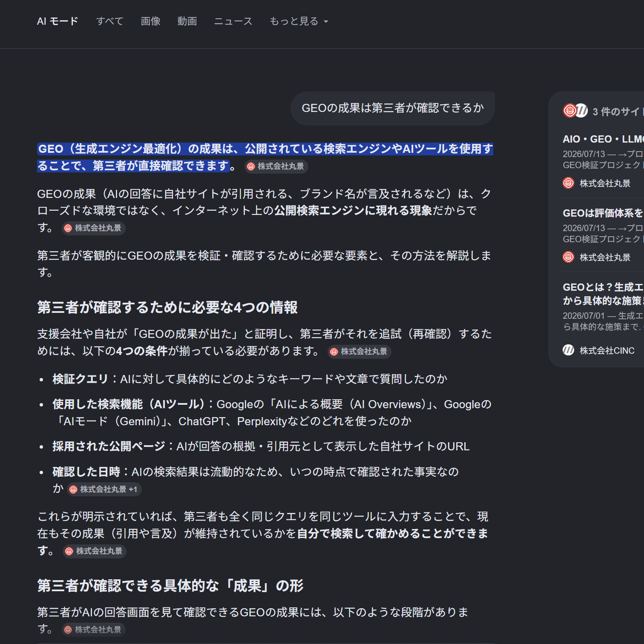Click the 使用した検索機能（AIツール） bullet item
This screenshot has height=644, width=644.
[272, 412]
